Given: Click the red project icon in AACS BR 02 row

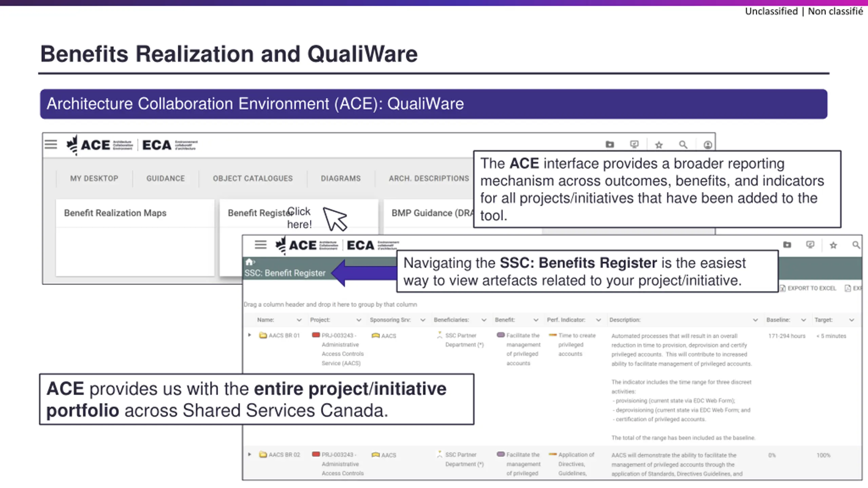Looking at the screenshot, I should tap(316, 454).
